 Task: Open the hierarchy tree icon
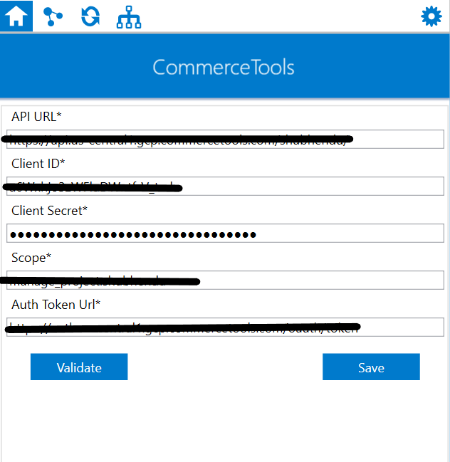tap(129, 17)
